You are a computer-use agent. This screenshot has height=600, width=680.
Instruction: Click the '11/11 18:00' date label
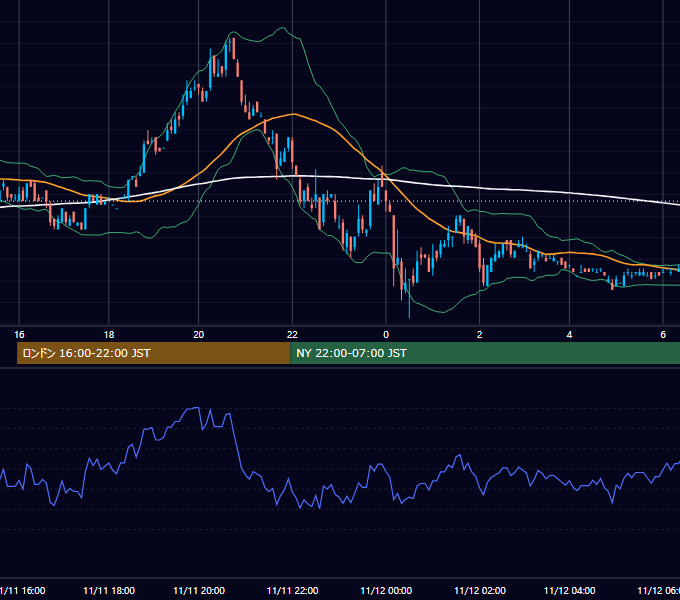[x=109, y=591]
